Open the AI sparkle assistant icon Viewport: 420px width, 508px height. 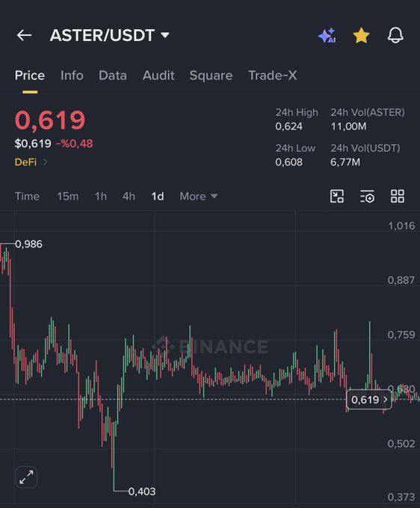tap(327, 35)
